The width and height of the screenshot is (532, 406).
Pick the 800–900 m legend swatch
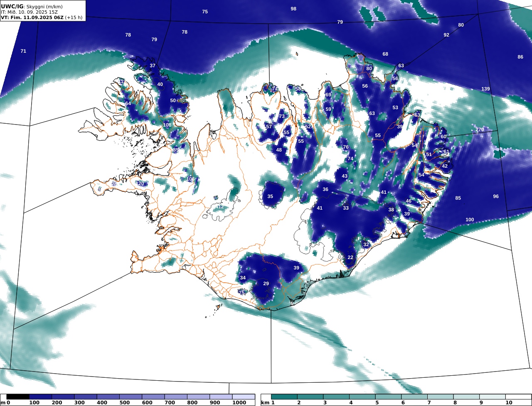click(198, 397)
